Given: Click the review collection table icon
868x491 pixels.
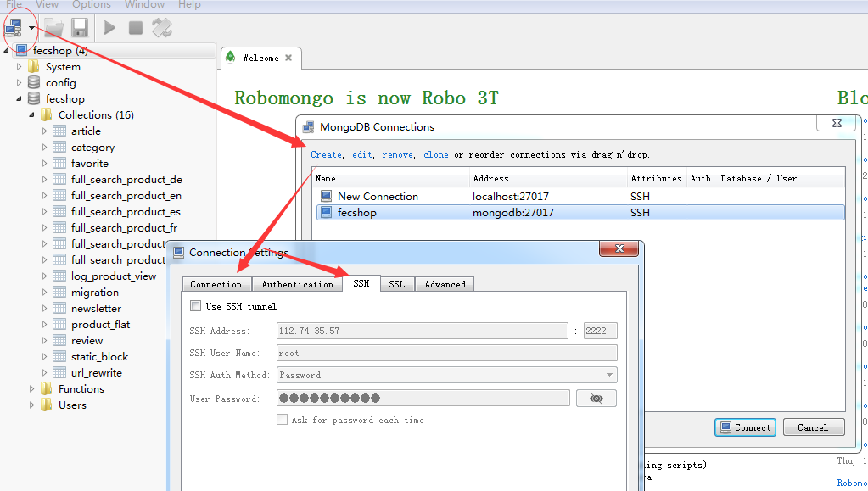Looking at the screenshot, I should (x=59, y=340).
